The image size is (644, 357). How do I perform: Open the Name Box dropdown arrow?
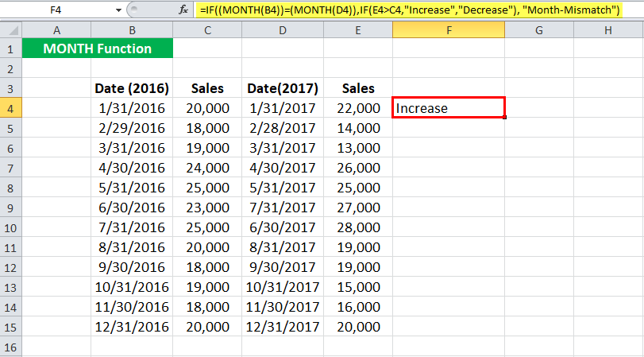(x=118, y=10)
